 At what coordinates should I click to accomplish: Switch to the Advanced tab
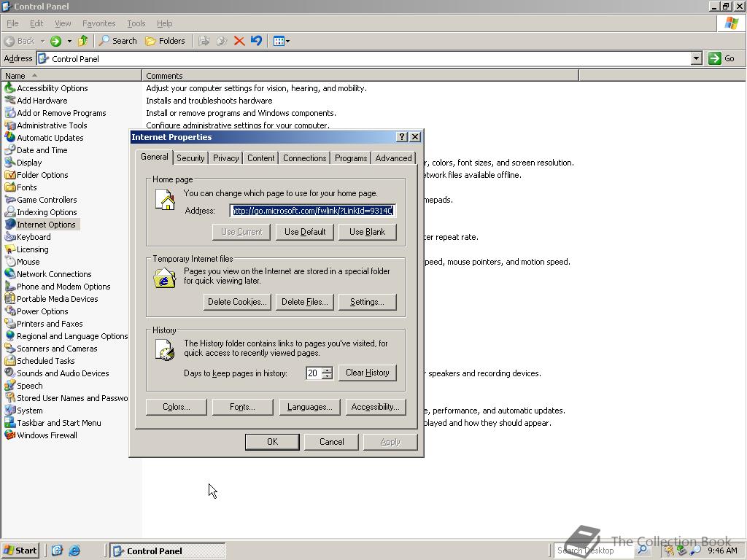pyautogui.click(x=393, y=158)
